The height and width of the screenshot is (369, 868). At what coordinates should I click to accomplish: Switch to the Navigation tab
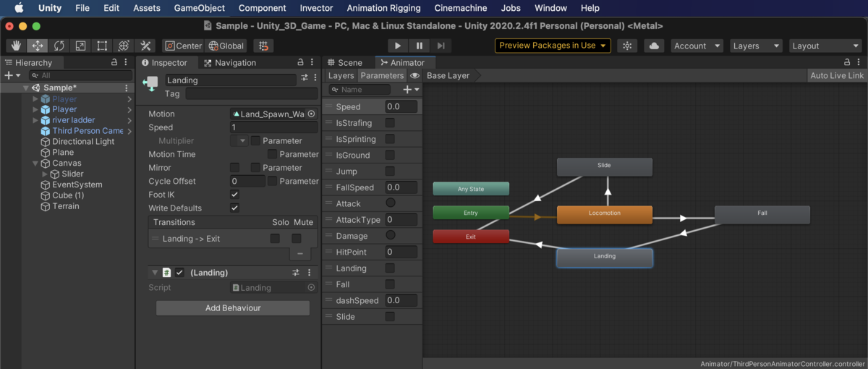(230, 63)
